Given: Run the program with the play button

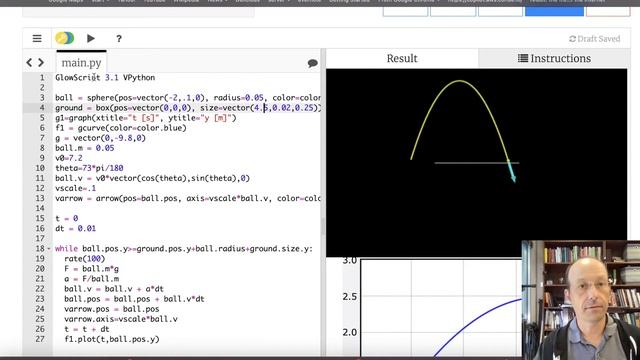Looking at the screenshot, I should pyautogui.click(x=91, y=38).
